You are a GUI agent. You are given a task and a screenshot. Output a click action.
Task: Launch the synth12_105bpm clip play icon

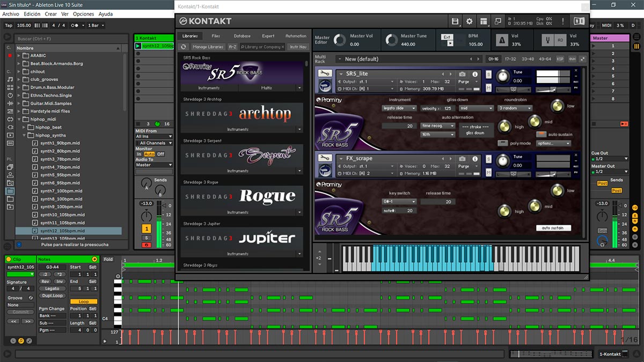click(138, 46)
